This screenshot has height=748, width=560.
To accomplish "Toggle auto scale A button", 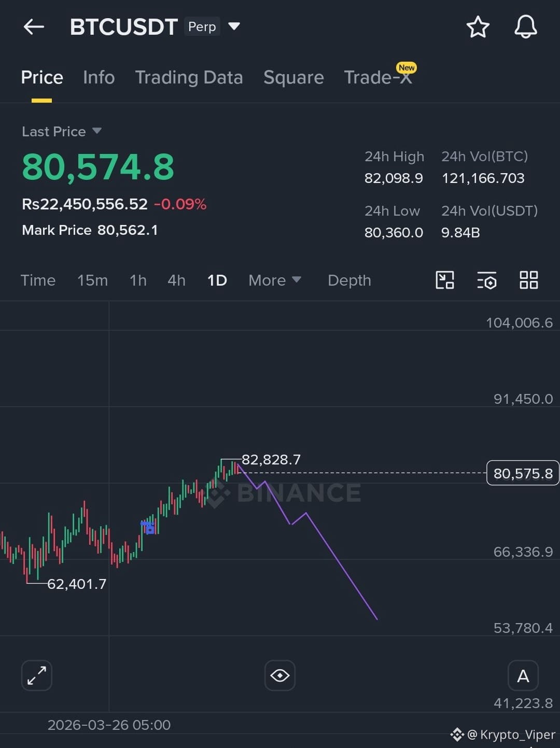I will 523,675.
